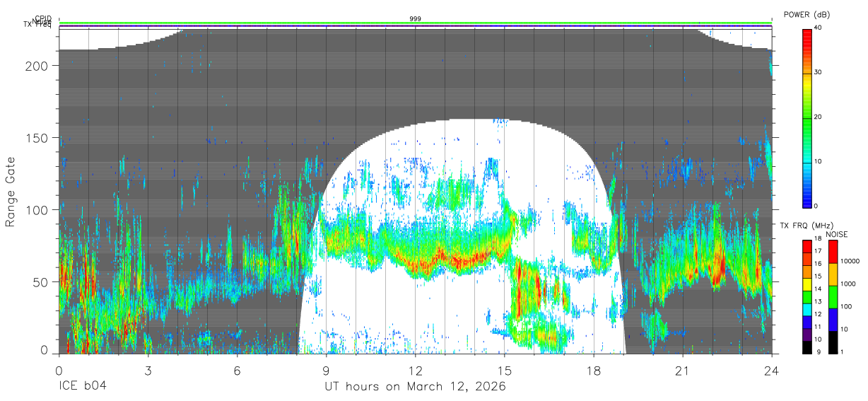Click the '40' label on the POWER scale
Viewport: 868px width, 401px height.
click(x=819, y=28)
